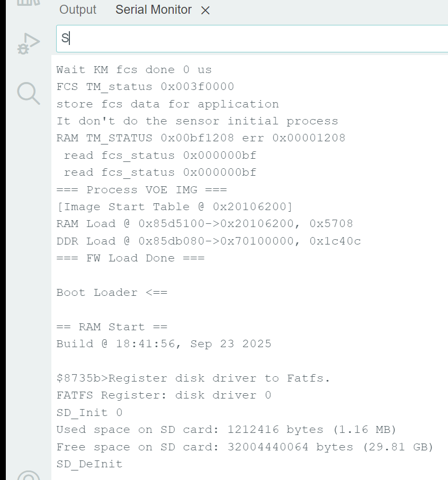The image size is (448, 480).
Task: Open the Debug panel icon
Action: (x=29, y=43)
